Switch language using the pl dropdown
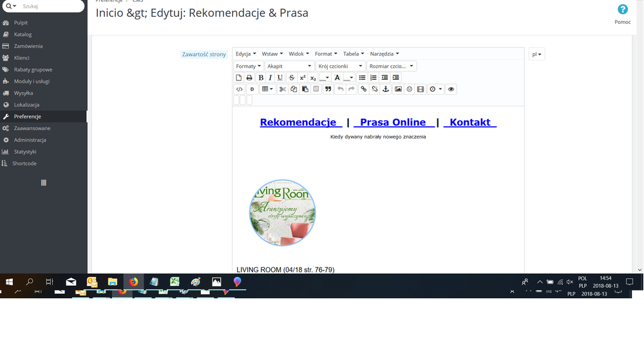644x362 pixels. tap(536, 54)
